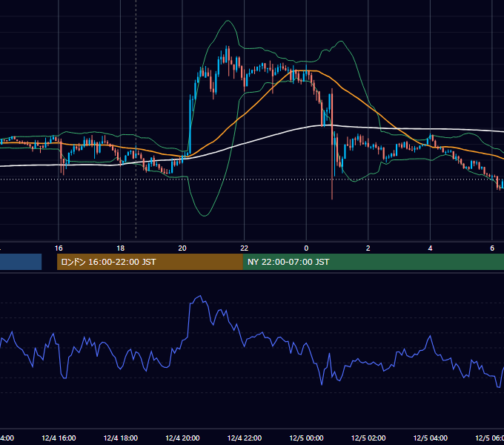Click hour label 16 on price chart axis
This screenshot has height=445, width=504.
59,248
